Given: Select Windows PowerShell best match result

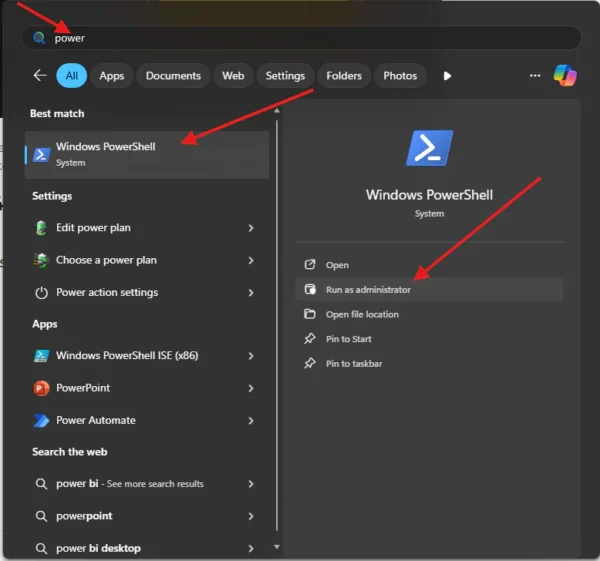Looking at the screenshot, I should pos(147,155).
